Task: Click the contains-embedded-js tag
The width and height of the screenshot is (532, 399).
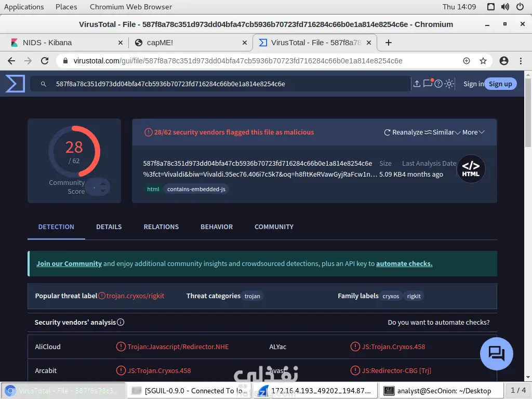Action: (196, 189)
